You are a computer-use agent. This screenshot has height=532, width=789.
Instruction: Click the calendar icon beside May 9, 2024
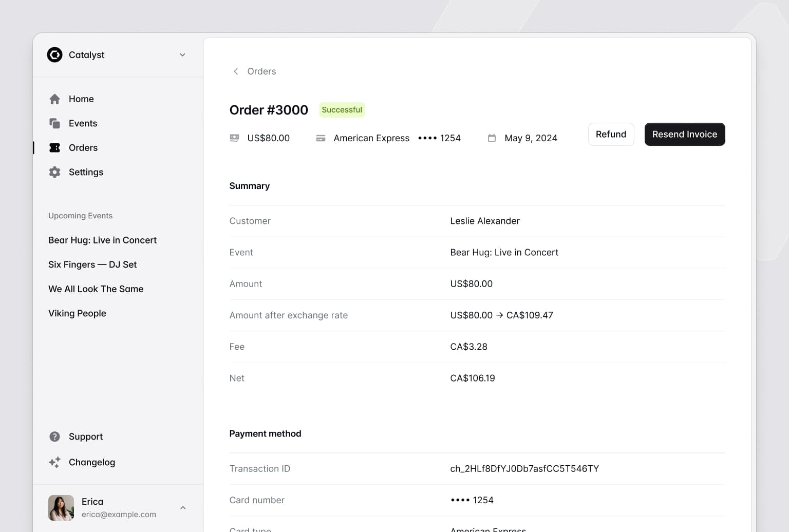point(491,138)
